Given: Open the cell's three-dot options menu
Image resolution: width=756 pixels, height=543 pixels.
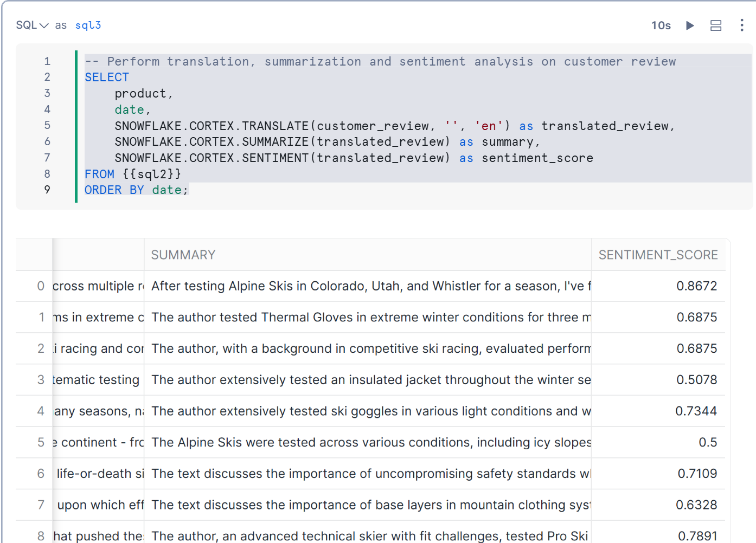Looking at the screenshot, I should (x=741, y=25).
